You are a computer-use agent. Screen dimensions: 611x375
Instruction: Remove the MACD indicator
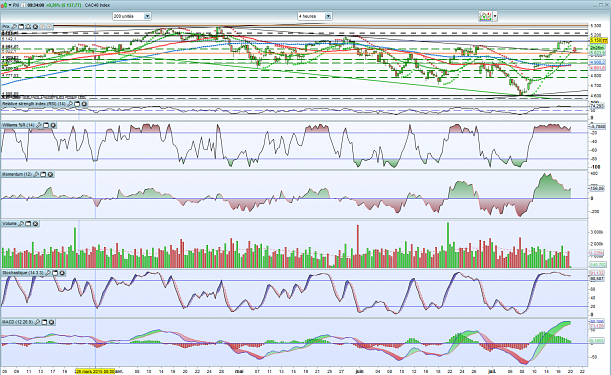51,322
